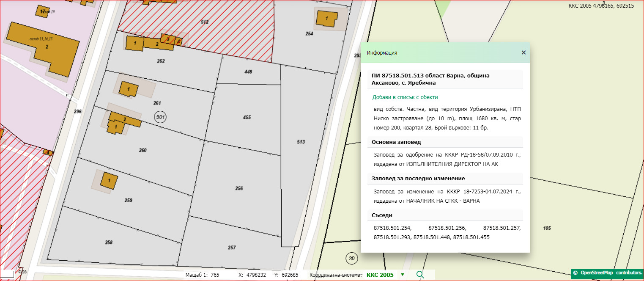Click building 2 in parcel 262
644x281 pixels.
(x=158, y=44)
